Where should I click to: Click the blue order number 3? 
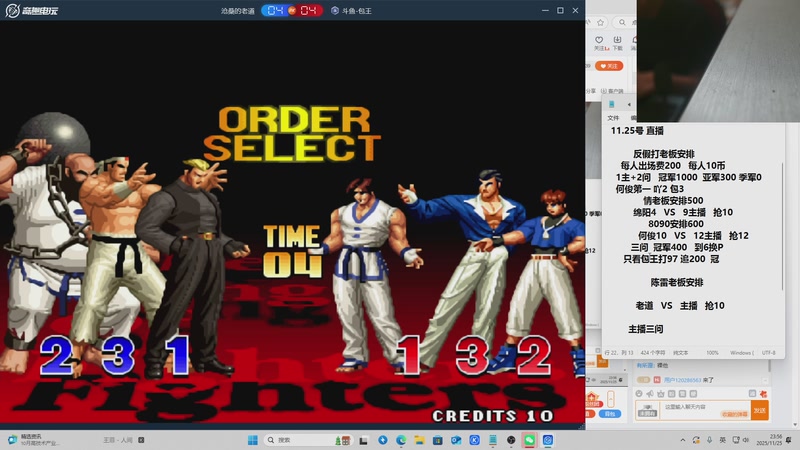coord(118,356)
